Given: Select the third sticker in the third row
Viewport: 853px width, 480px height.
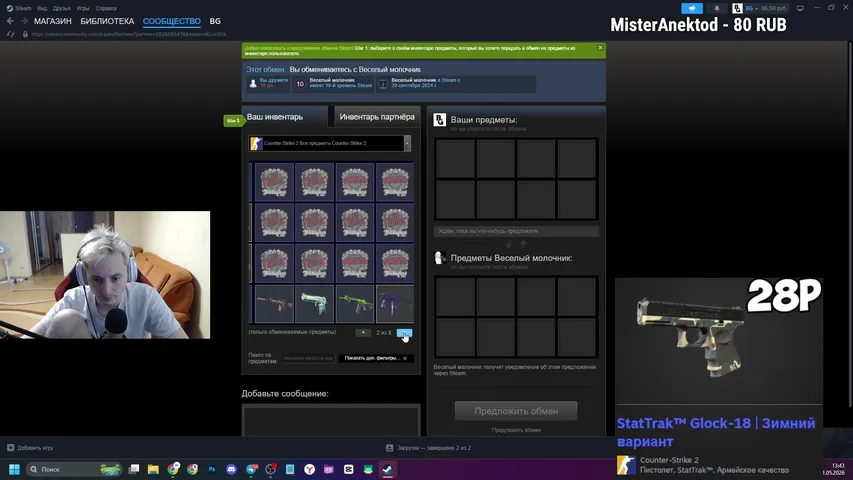Looking at the screenshot, I should (x=355, y=263).
